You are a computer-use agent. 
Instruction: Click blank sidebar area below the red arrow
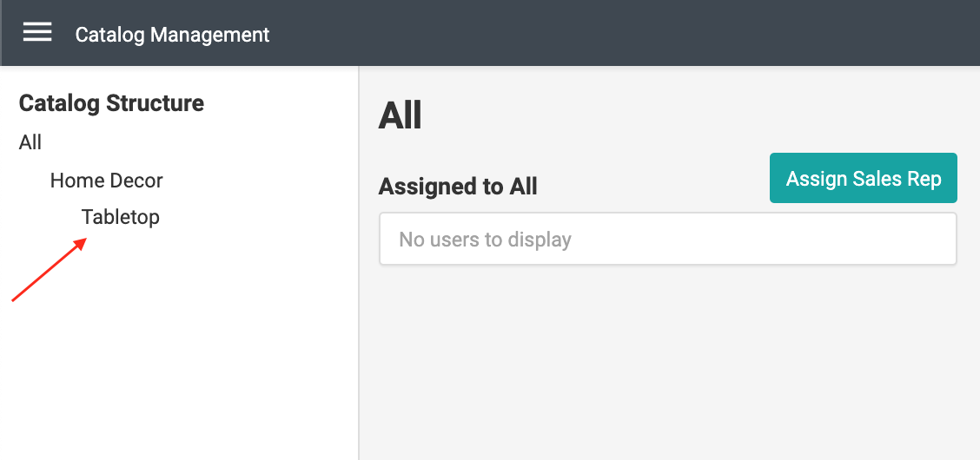[x=174, y=382]
